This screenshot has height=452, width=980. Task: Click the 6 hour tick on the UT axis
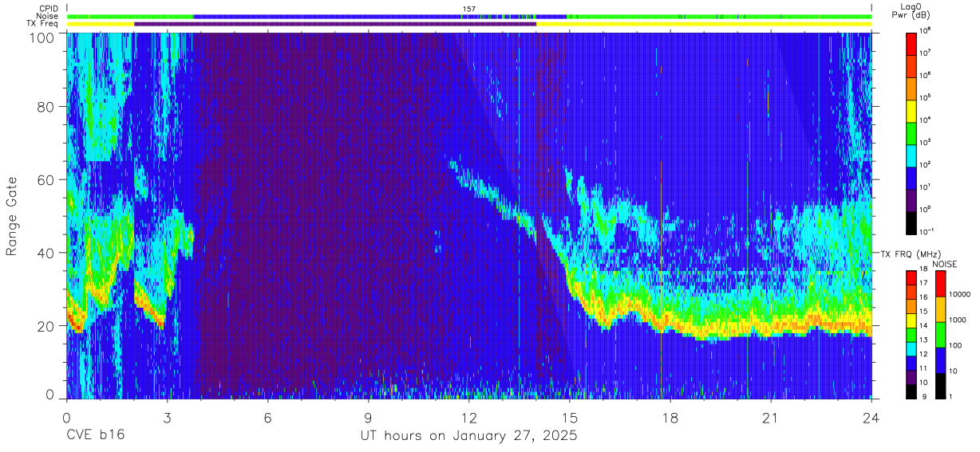(268, 417)
